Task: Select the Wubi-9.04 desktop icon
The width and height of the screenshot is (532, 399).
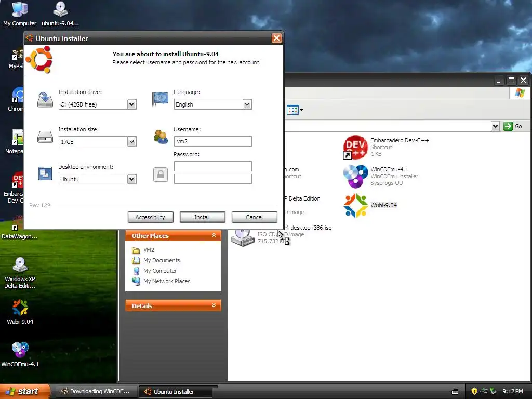Action: [x=20, y=312]
